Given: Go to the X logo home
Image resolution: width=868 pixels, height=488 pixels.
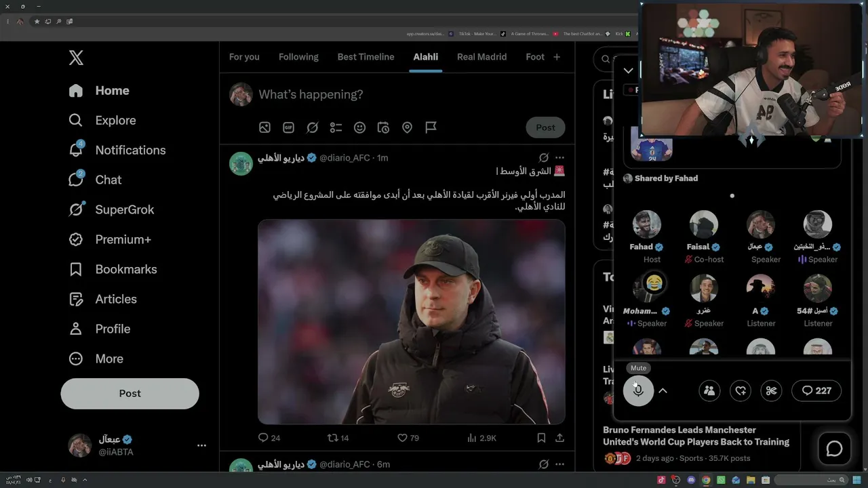Looking at the screenshot, I should pyautogui.click(x=76, y=58).
